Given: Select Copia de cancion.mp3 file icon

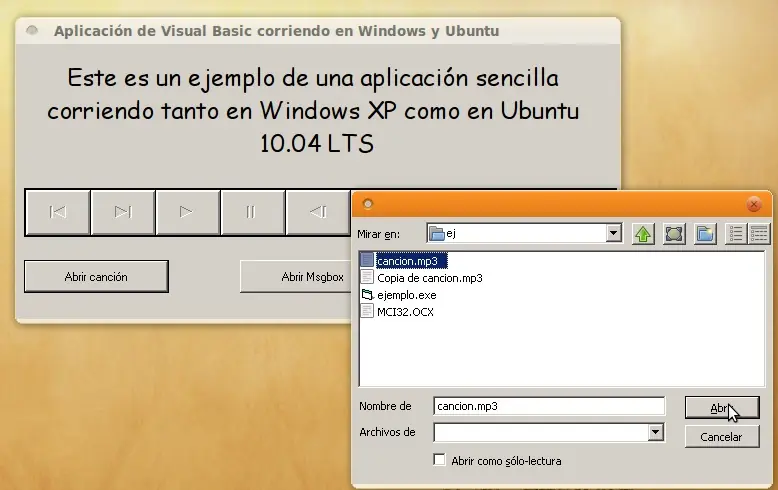Looking at the screenshot, I should click(367, 277).
